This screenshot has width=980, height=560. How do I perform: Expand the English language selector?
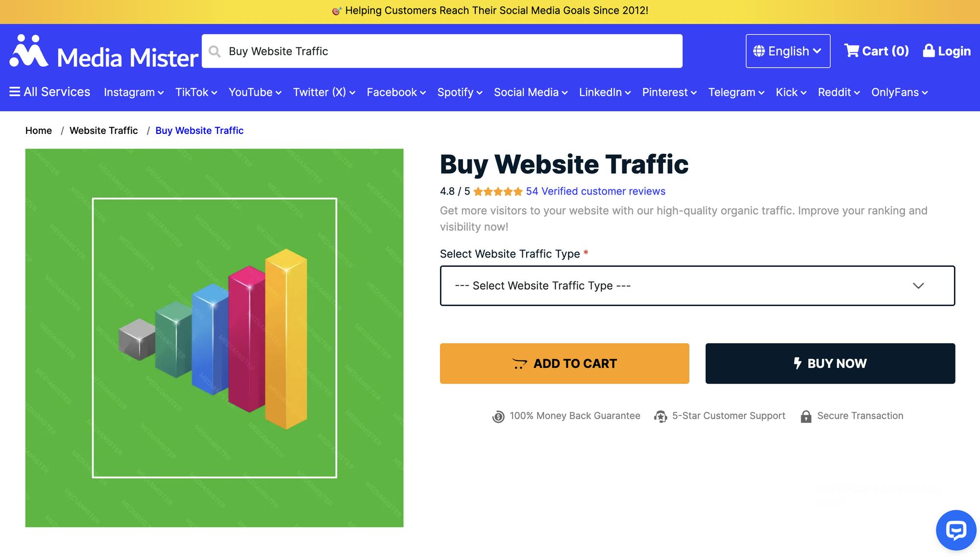(787, 51)
